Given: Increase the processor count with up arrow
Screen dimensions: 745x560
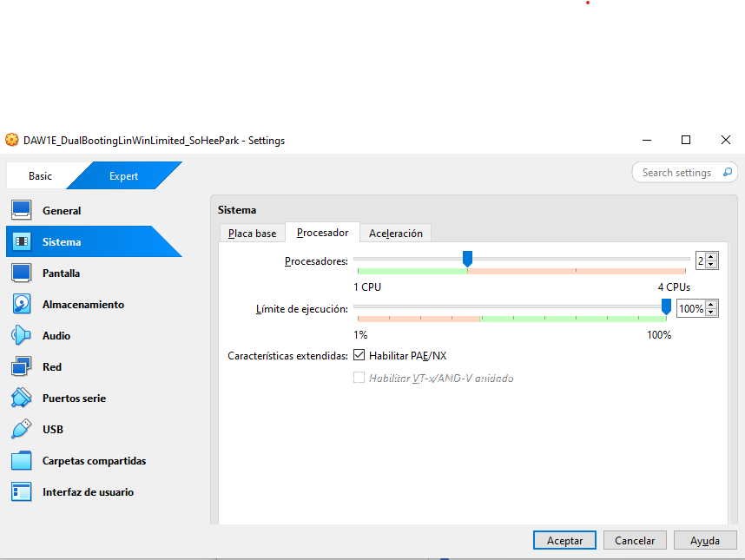Looking at the screenshot, I should coord(711,256).
